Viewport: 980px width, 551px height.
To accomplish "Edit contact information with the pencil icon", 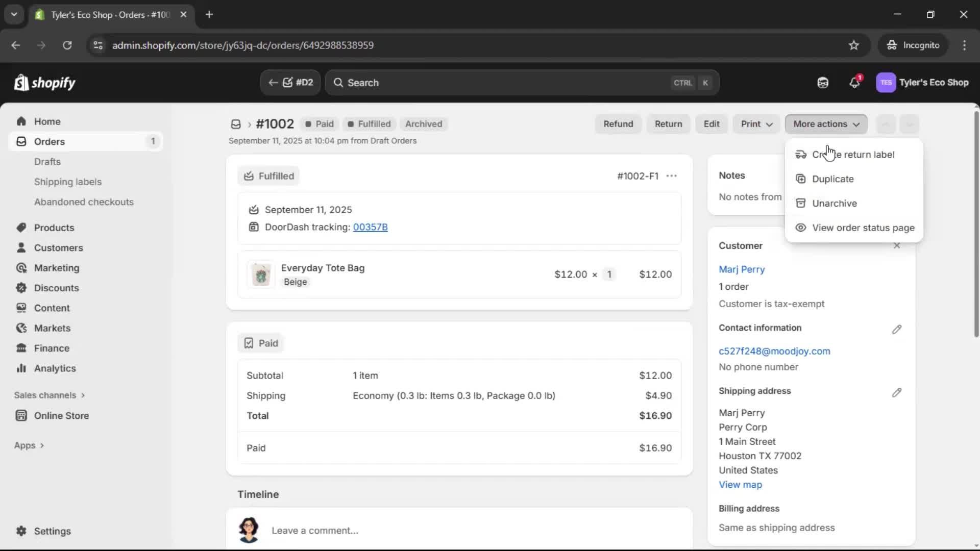I will 897,329.
